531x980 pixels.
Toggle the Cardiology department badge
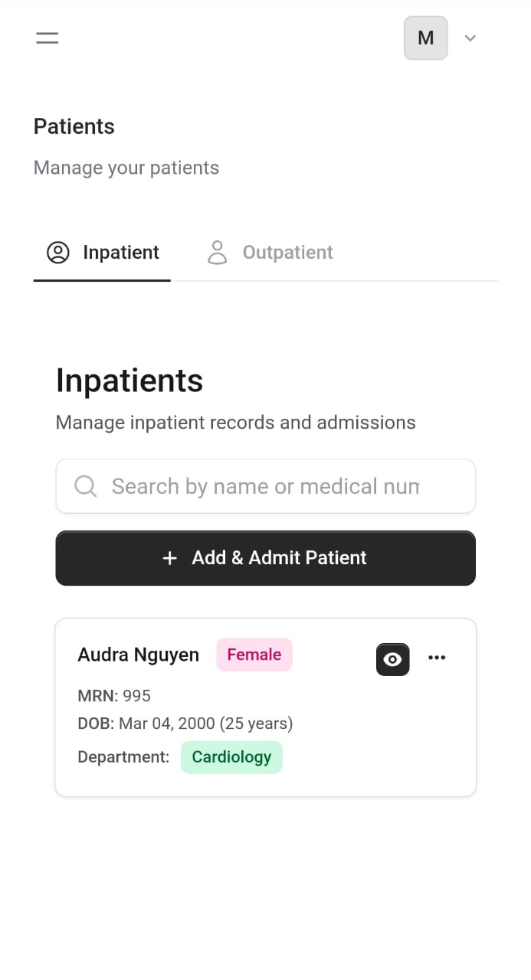231,756
